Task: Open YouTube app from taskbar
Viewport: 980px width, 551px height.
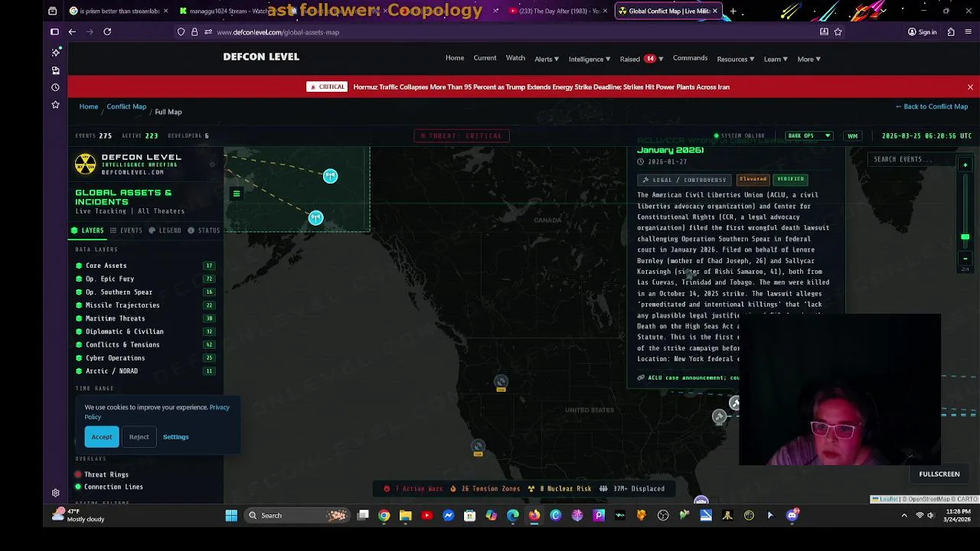Action: 427,516
